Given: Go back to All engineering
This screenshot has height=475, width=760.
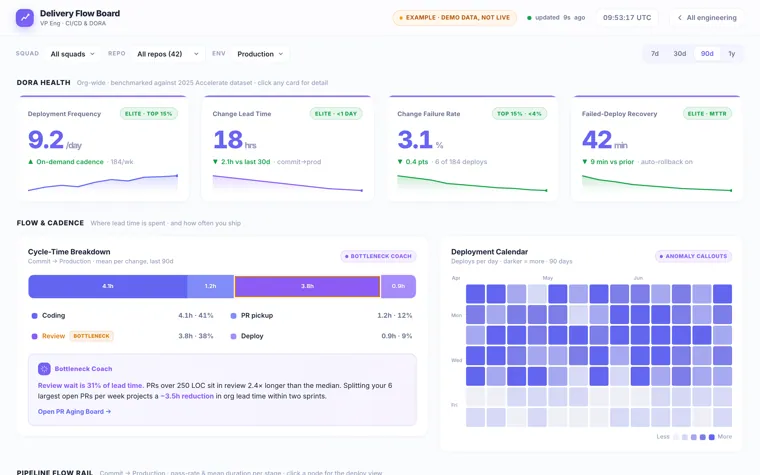Looking at the screenshot, I should click(x=707, y=18).
